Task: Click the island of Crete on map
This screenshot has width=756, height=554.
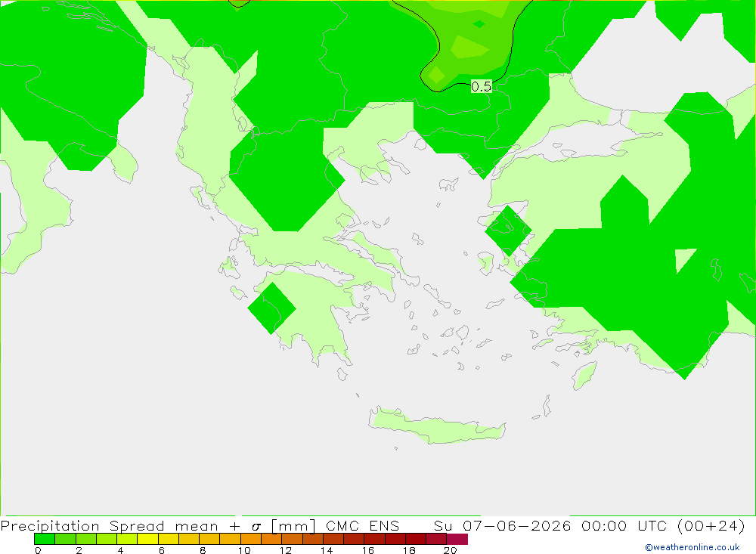Action: coord(438,426)
